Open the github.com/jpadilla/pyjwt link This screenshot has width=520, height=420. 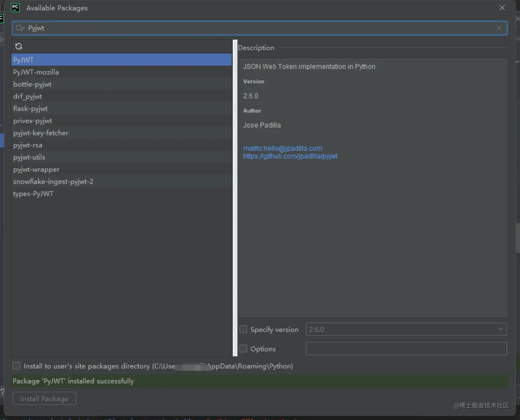click(290, 156)
